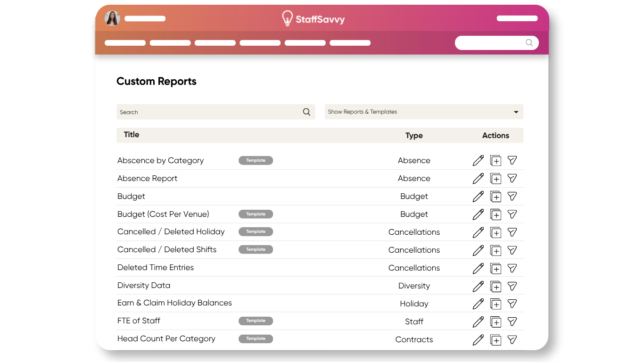This screenshot has height=362, width=644.
Task: Filter Cancelled / Deleted Holiday report
Action: click(512, 232)
